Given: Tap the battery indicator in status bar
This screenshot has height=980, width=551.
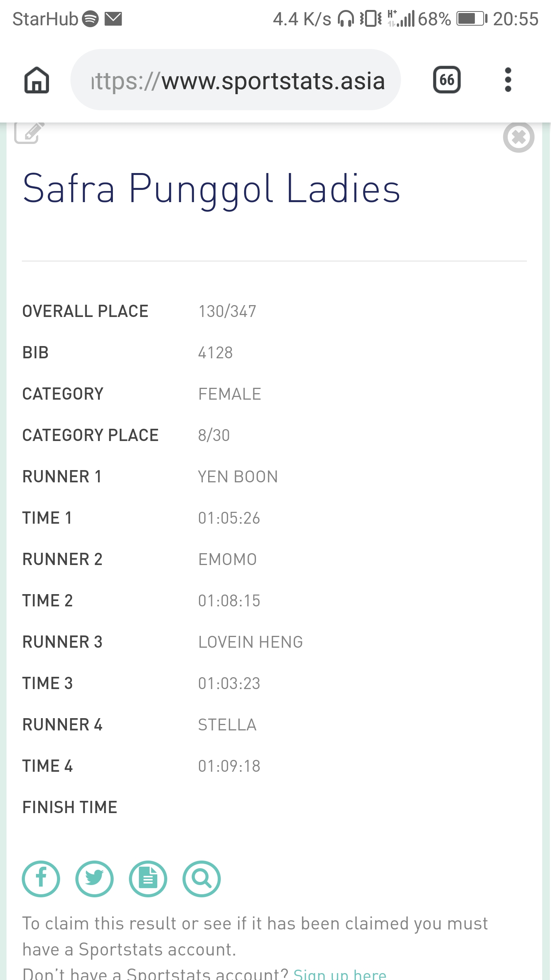Looking at the screenshot, I should click(x=471, y=19).
